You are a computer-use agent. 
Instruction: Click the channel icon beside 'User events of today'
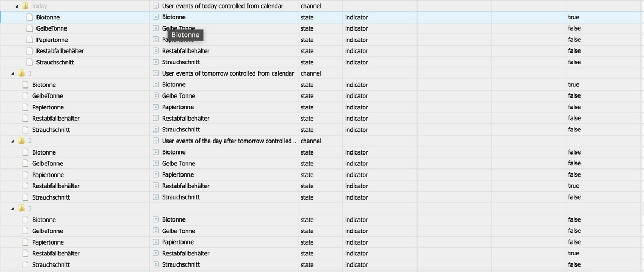[156, 6]
